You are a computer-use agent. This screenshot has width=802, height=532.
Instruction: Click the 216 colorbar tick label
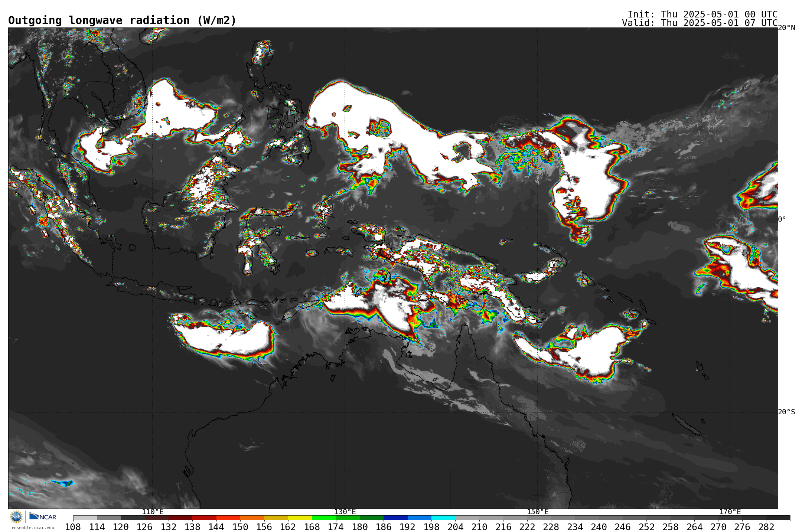click(503, 527)
